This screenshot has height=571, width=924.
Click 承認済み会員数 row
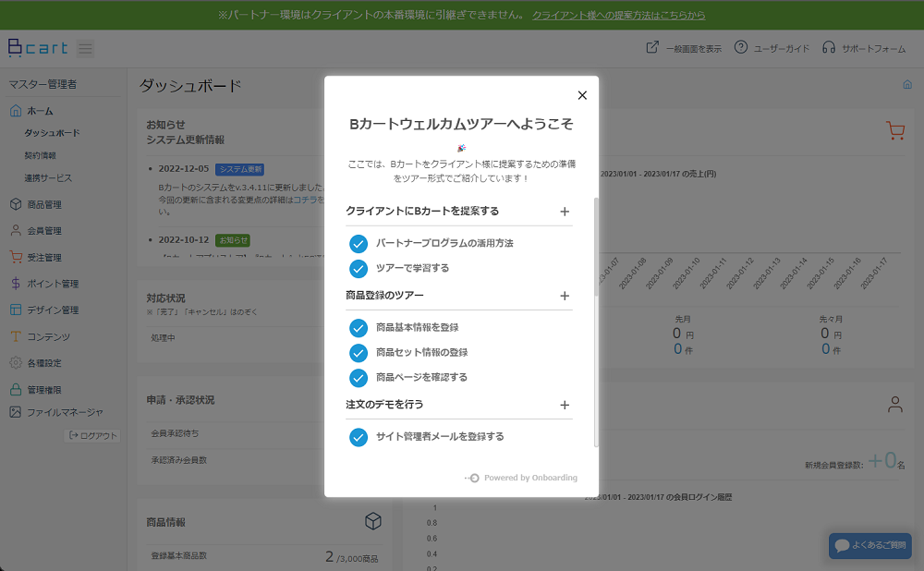click(236, 460)
